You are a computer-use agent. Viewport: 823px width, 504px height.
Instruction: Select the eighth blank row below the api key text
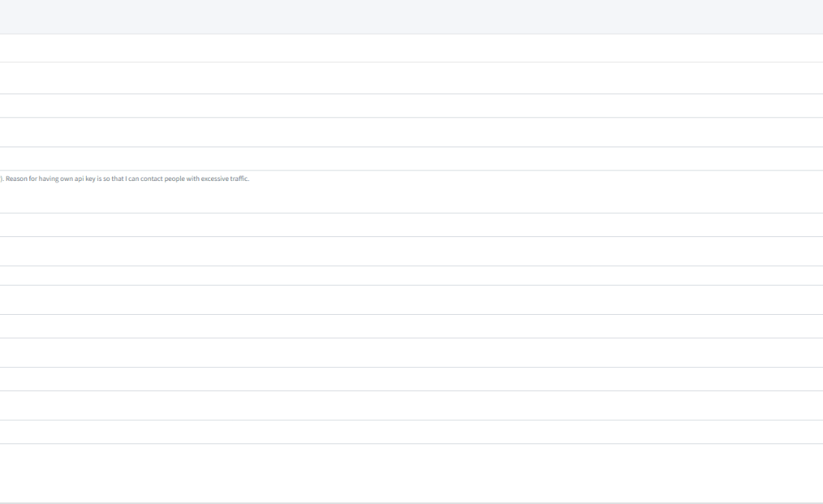(411, 405)
